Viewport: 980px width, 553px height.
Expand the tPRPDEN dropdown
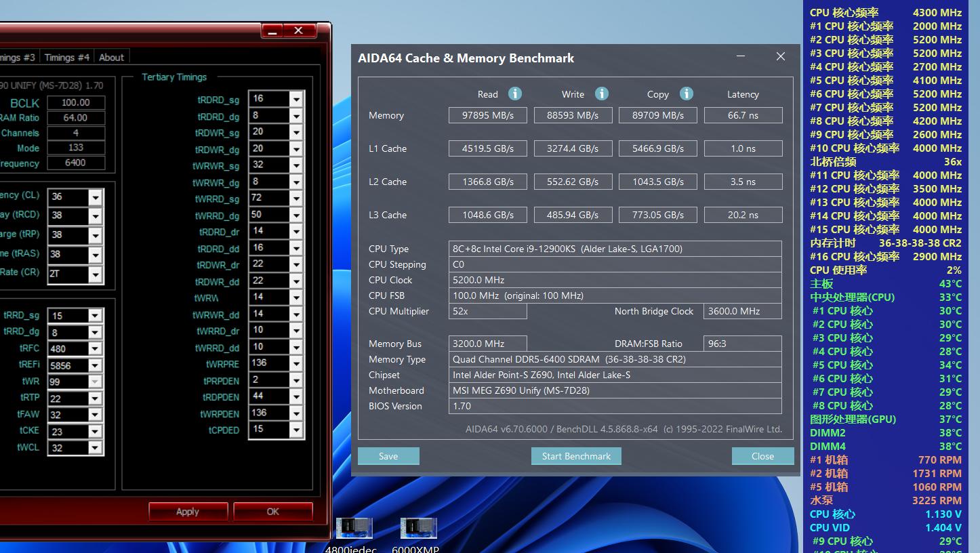click(x=295, y=381)
